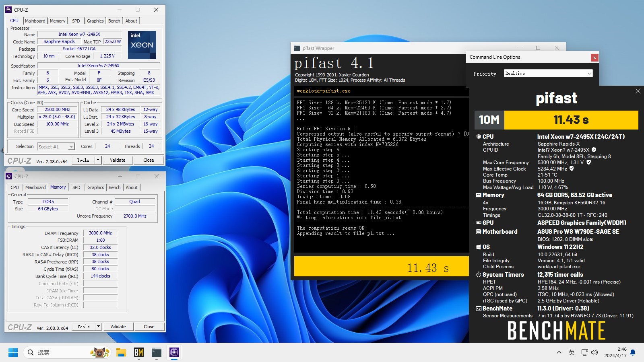
Task: Click the Memory section icon in BenchMate
Action: coord(479,195)
